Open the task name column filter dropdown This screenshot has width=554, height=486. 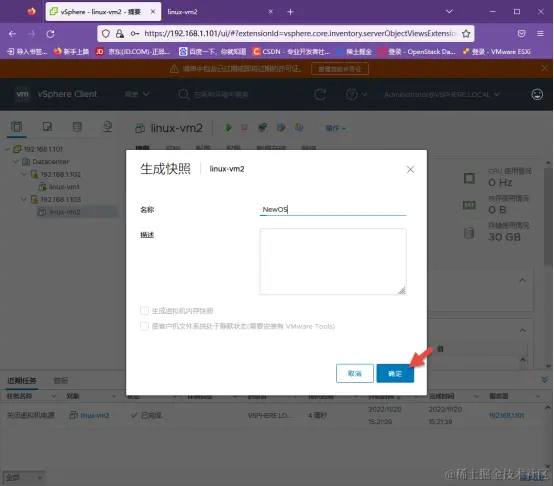click(x=54, y=396)
